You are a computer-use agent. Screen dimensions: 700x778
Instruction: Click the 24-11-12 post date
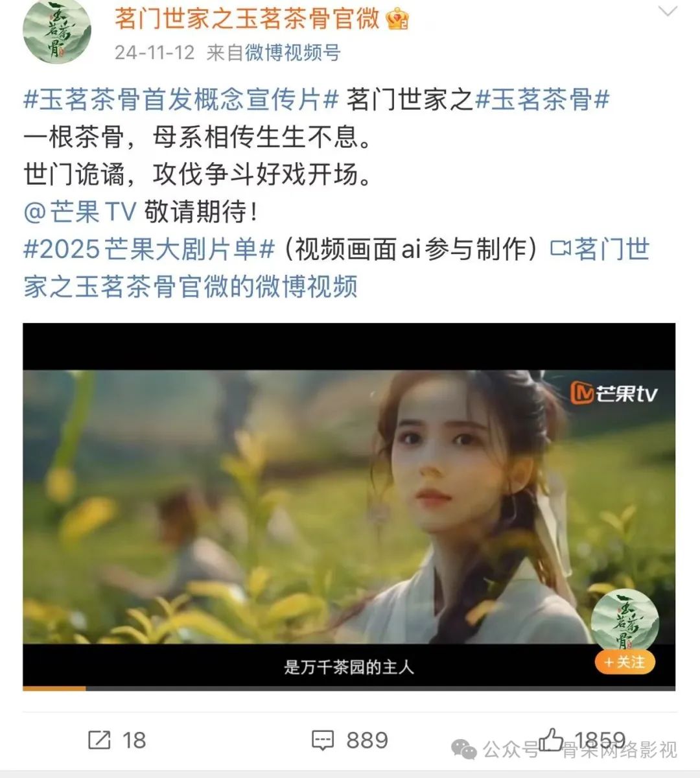click(x=154, y=53)
